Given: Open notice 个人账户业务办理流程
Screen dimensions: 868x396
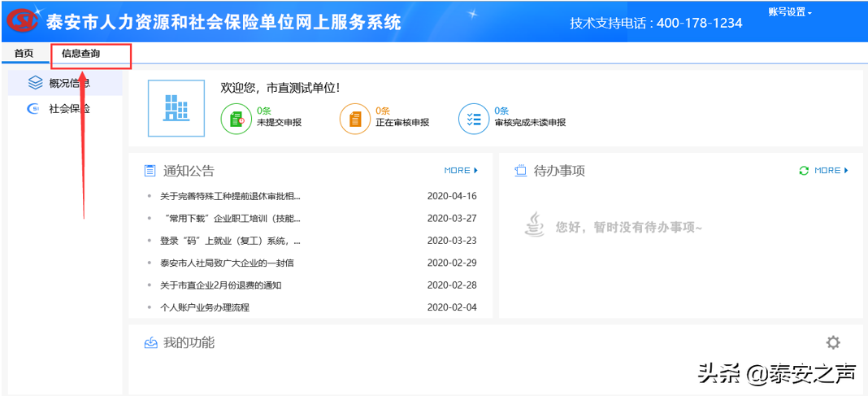Looking at the screenshot, I should pos(205,307).
